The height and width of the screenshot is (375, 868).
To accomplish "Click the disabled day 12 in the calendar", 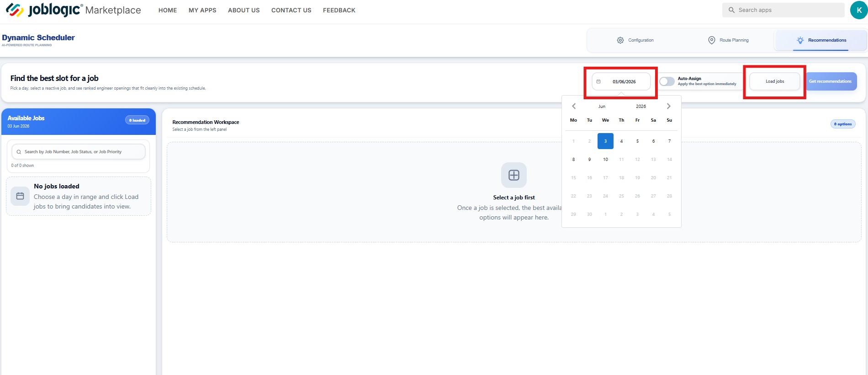I will [637, 160].
